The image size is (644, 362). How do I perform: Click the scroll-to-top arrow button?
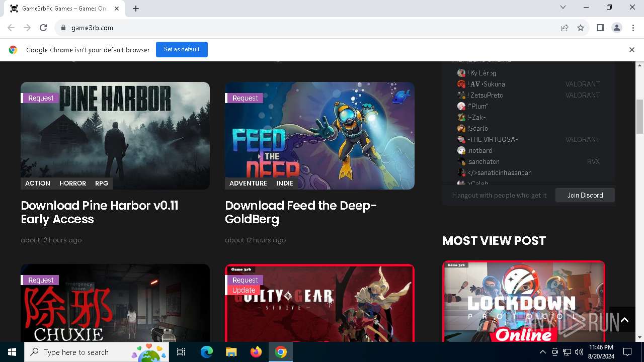tap(624, 320)
